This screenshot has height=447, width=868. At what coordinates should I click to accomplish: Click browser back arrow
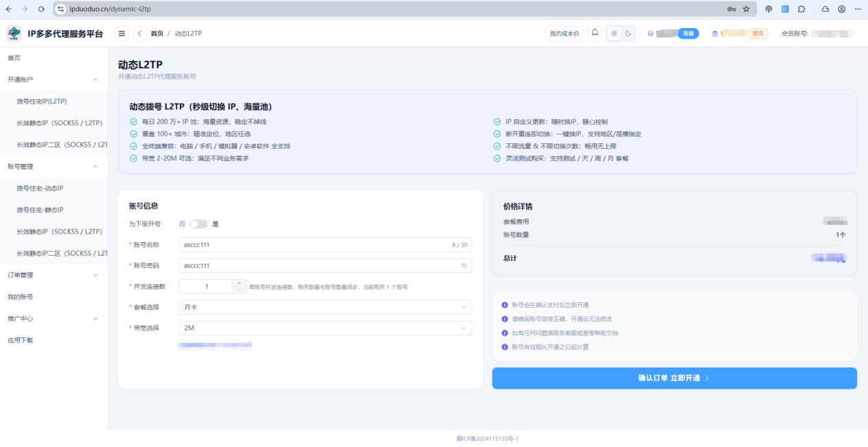click(9, 9)
